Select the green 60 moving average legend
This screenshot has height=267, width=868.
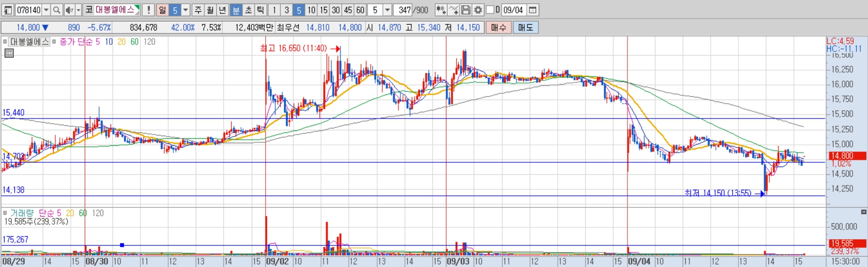(134, 42)
